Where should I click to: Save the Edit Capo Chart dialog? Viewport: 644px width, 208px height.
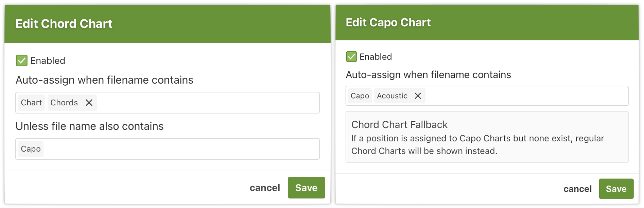616,189
